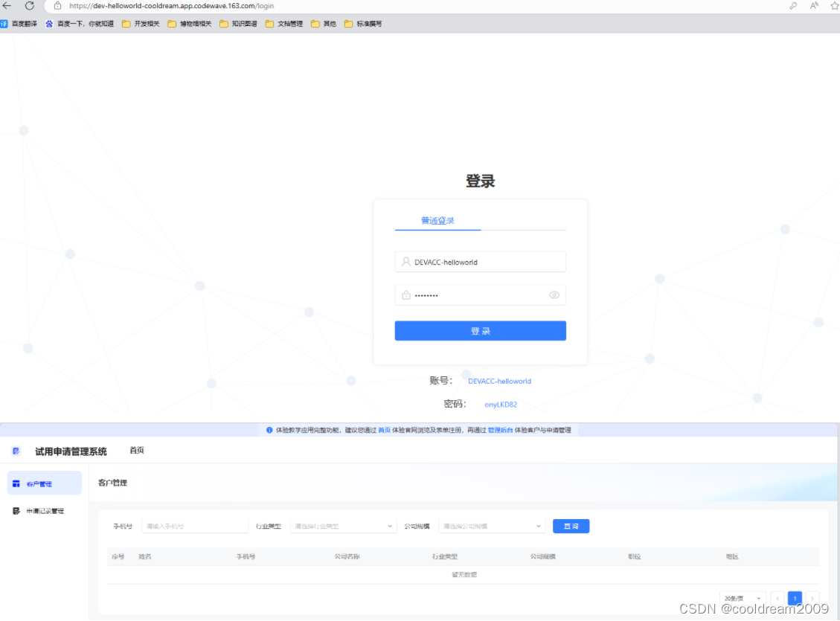Open the 20条/页 page size selector
This screenshot has width=840, height=621.
tap(741, 598)
